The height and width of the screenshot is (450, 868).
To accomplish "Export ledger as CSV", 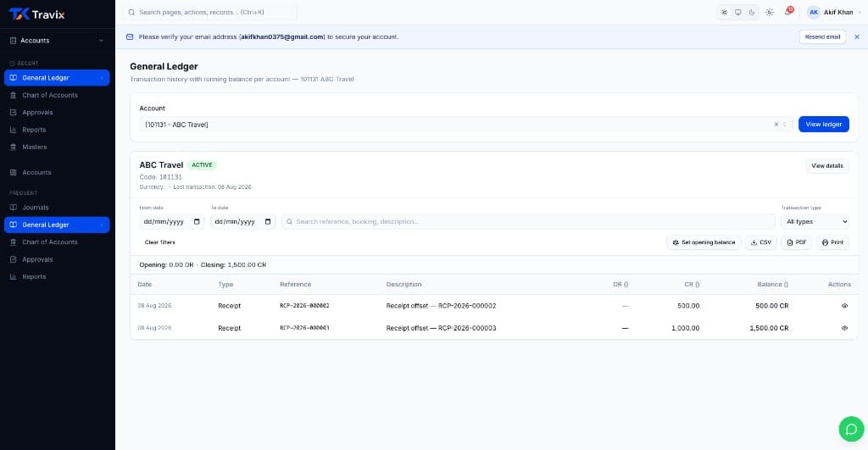I will tap(760, 242).
